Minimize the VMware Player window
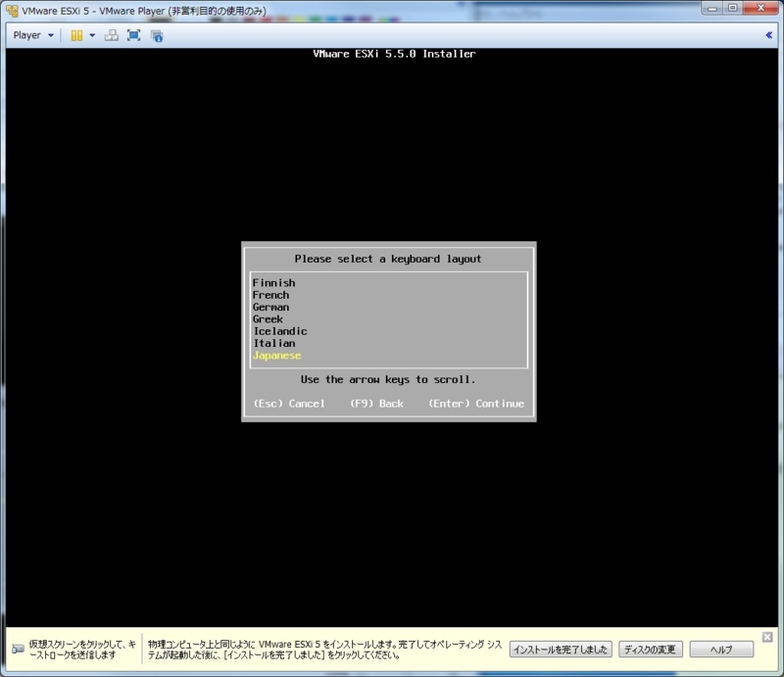 pyautogui.click(x=712, y=8)
